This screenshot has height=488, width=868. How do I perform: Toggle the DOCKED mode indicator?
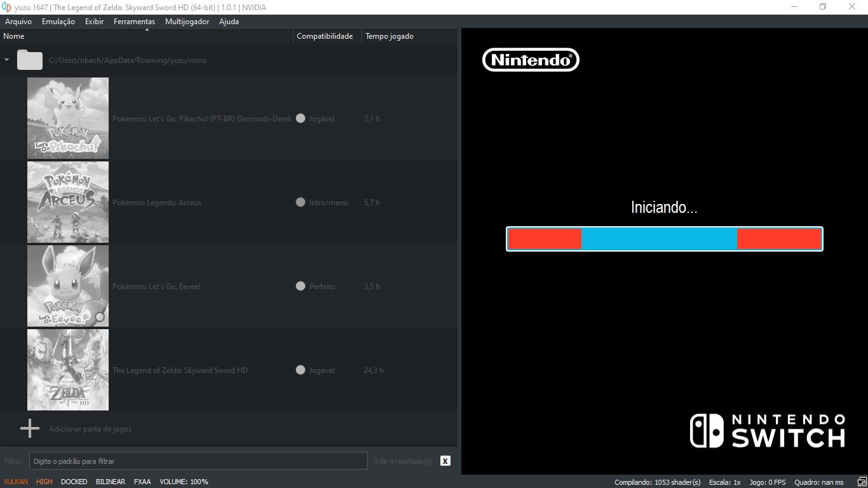click(74, 482)
